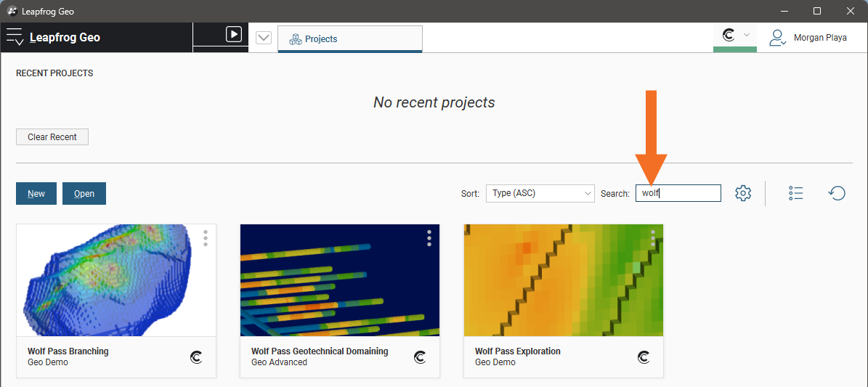Open options menu for Wolf Pass Exploration

coord(653,238)
